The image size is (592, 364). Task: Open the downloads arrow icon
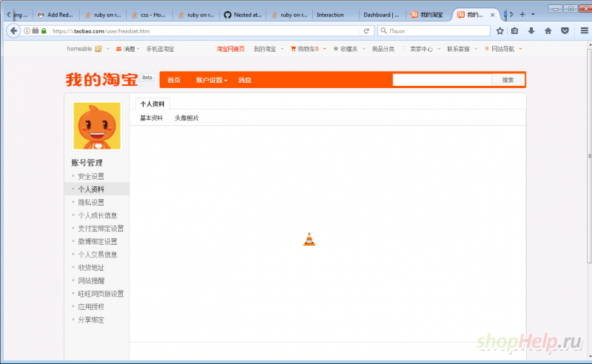531,31
